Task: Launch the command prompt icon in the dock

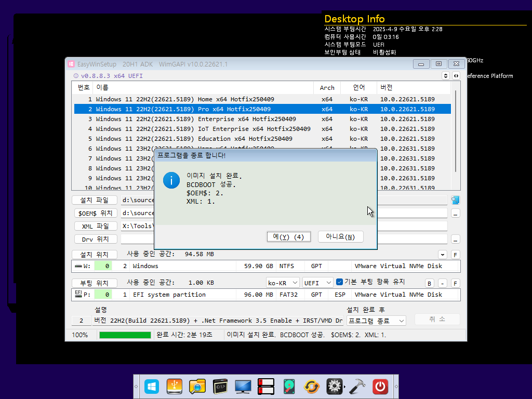Action: 220,387
